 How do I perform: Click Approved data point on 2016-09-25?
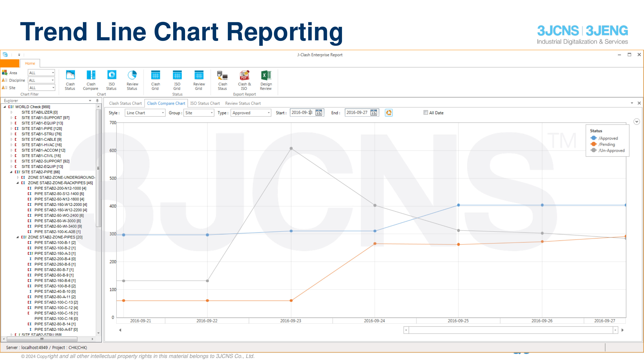[458, 205]
